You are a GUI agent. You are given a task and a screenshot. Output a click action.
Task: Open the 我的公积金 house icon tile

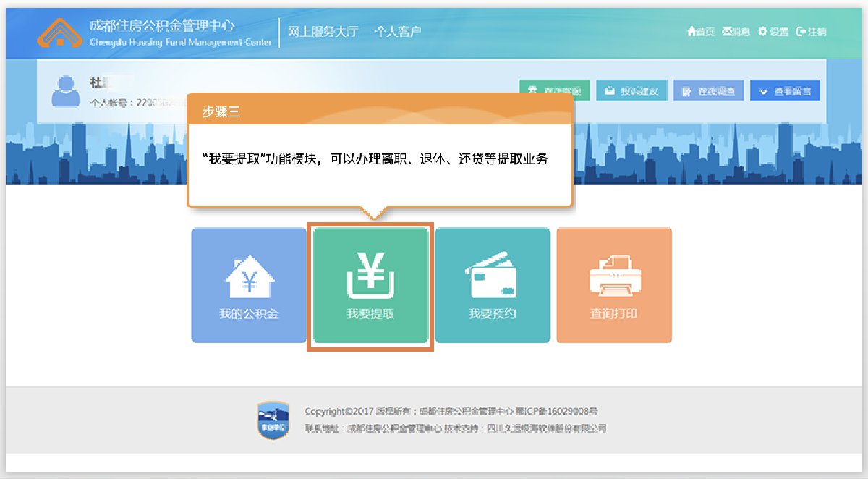pyautogui.click(x=249, y=285)
